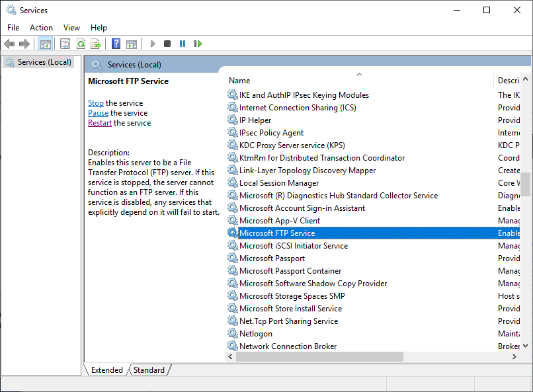Click the gear icon beside IPsec Policy Agent

[233, 132]
